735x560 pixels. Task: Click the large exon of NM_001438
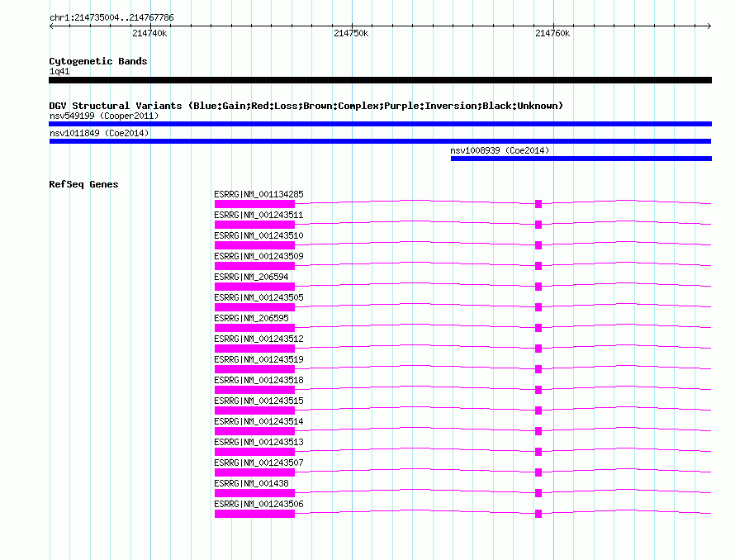tap(254, 493)
